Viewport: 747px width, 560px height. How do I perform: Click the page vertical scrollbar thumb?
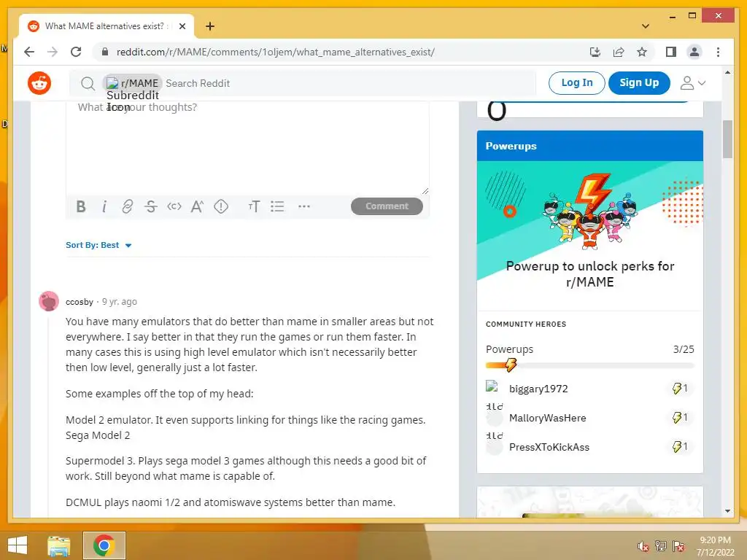(x=727, y=139)
